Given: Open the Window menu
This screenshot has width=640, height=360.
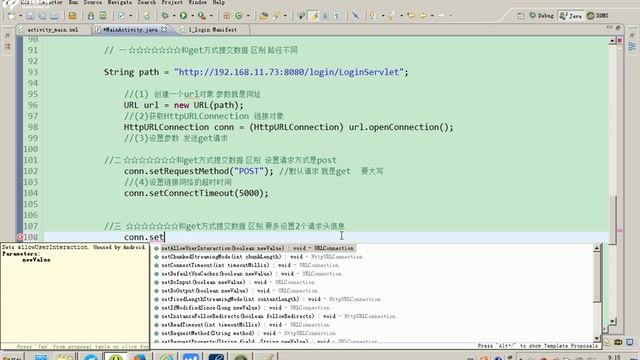Looking at the screenshot, I should point(198,2).
